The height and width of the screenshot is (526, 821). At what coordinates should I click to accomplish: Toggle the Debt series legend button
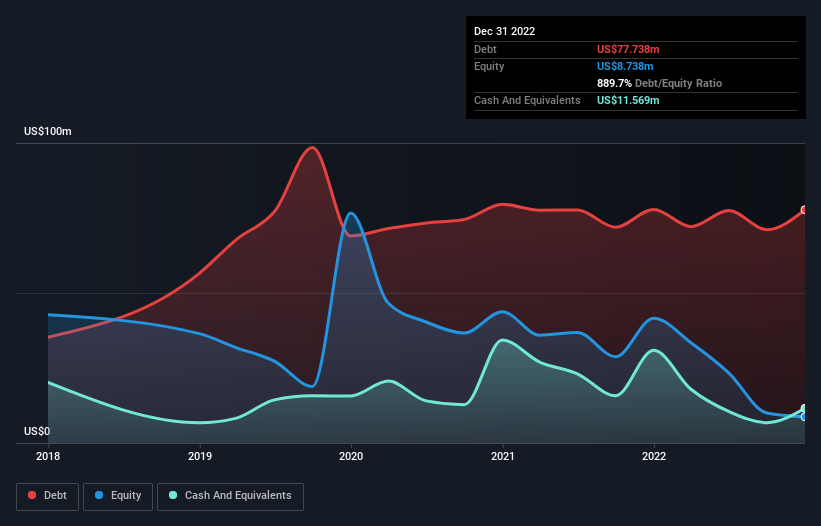(48, 496)
